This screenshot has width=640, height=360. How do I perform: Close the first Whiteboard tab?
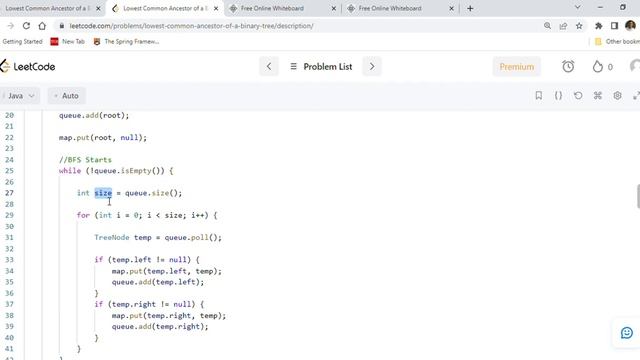point(333,8)
